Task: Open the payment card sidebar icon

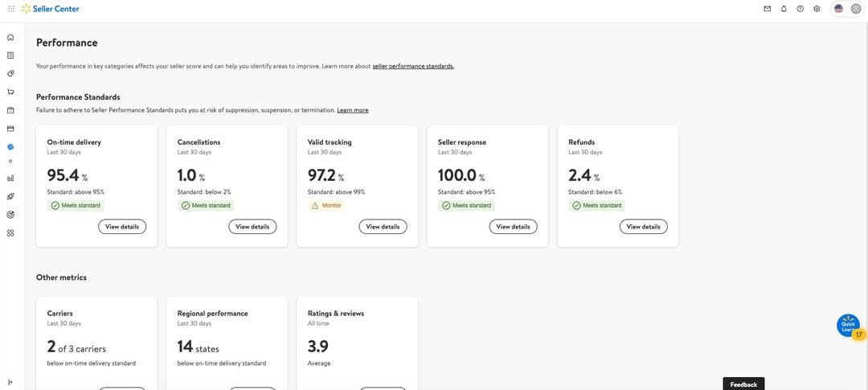Action: pyautogui.click(x=10, y=129)
